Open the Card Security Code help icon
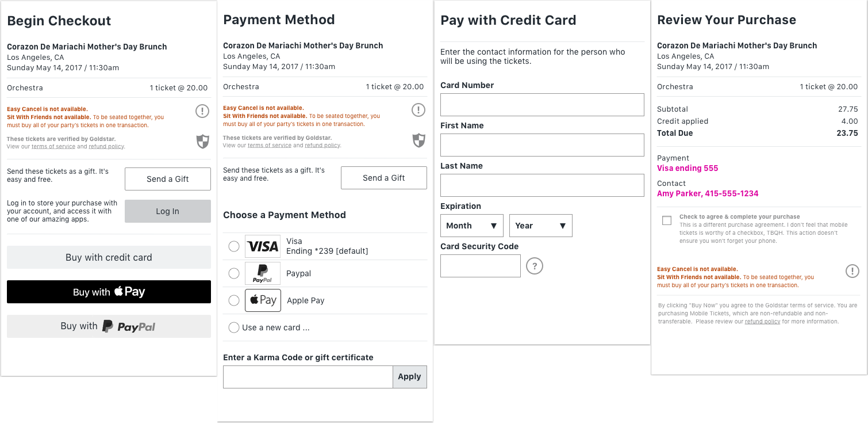 535,266
